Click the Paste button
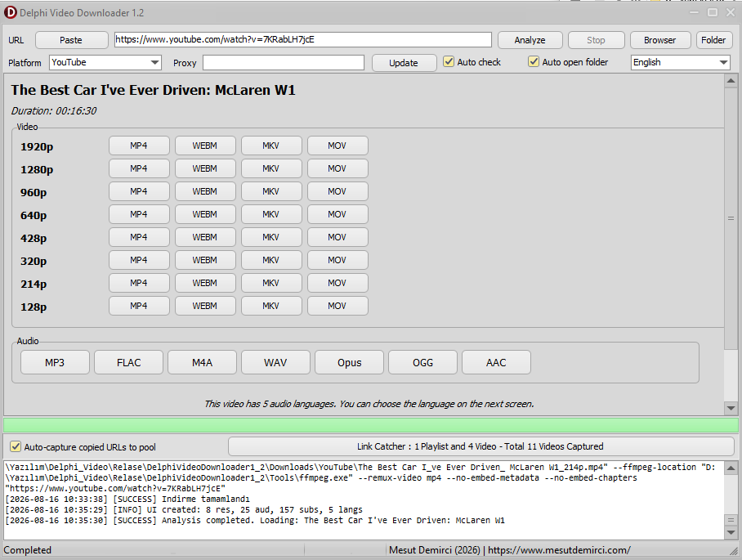742x560 pixels. (71, 40)
